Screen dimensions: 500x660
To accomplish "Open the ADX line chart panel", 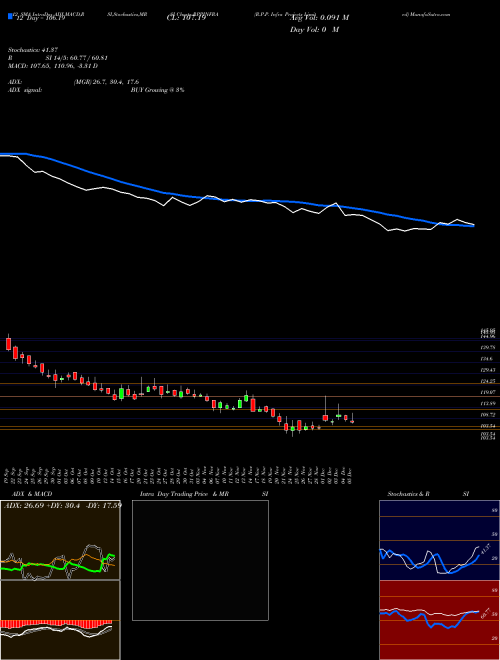I will tap(60, 540).
